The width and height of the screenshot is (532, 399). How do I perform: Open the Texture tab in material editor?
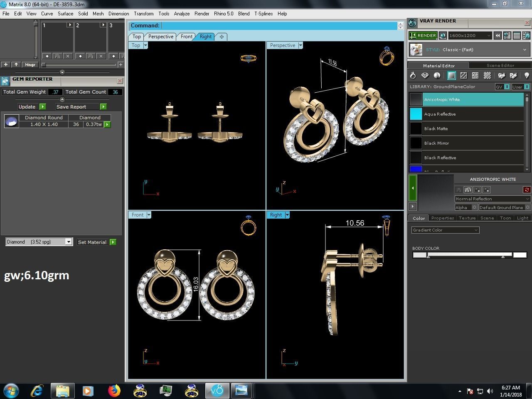click(467, 218)
